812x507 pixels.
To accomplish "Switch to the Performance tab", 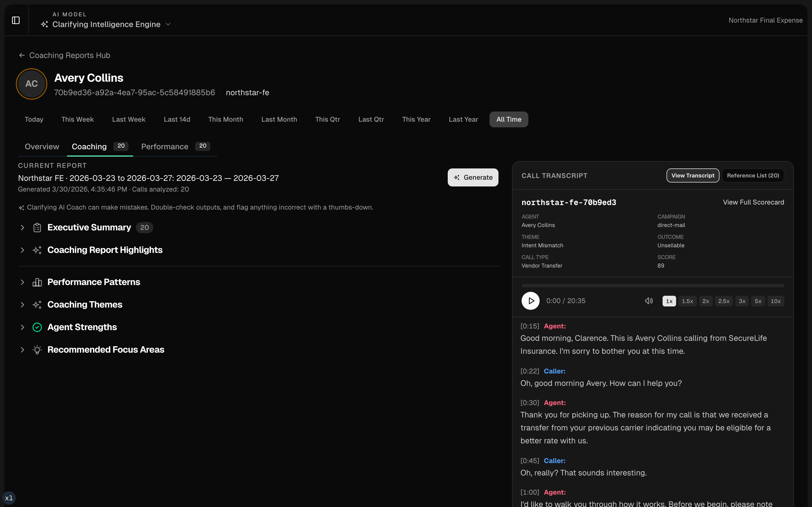I will coord(164,146).
